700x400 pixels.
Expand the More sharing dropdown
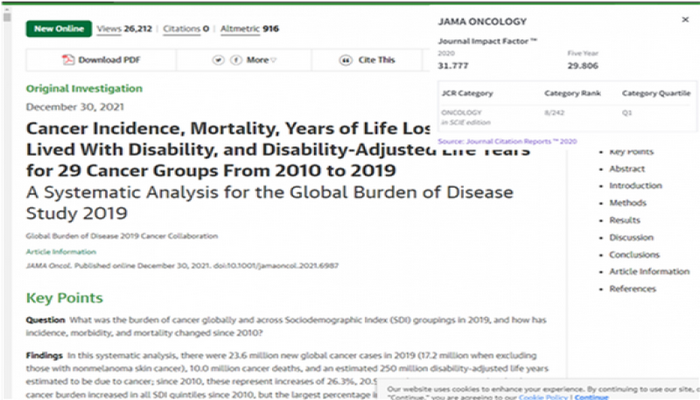click(262, 60)
